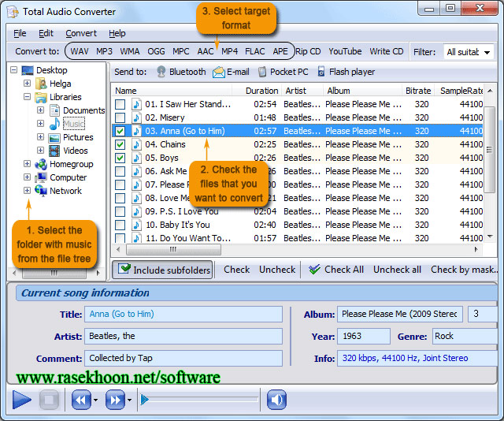Viewport: 504px width, 421px height.
Task: Open the Help menu
Action: 117,33
